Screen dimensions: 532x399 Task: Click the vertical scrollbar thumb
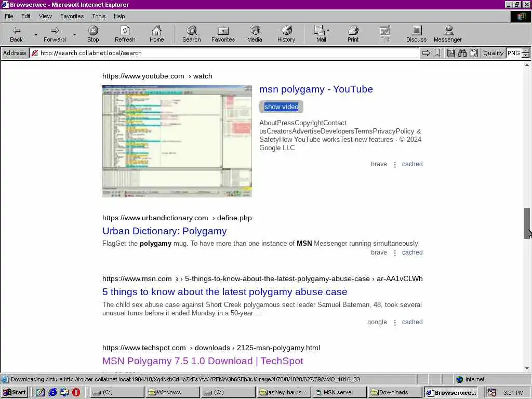pyautogui.click(x=527, y=223)
